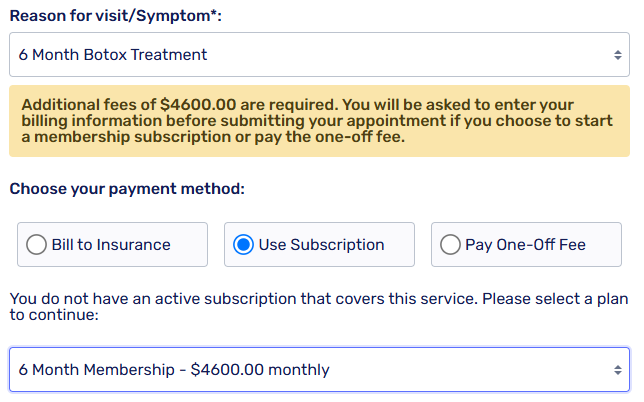Click the arrow icon on the 6 Month Membership select
The image size is (644, 402).
(617, 370)
